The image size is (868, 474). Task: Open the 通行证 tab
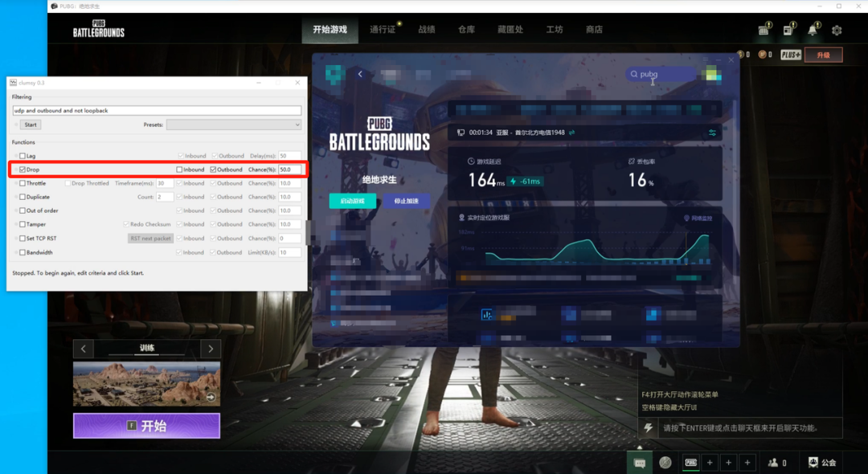(383, 29)
